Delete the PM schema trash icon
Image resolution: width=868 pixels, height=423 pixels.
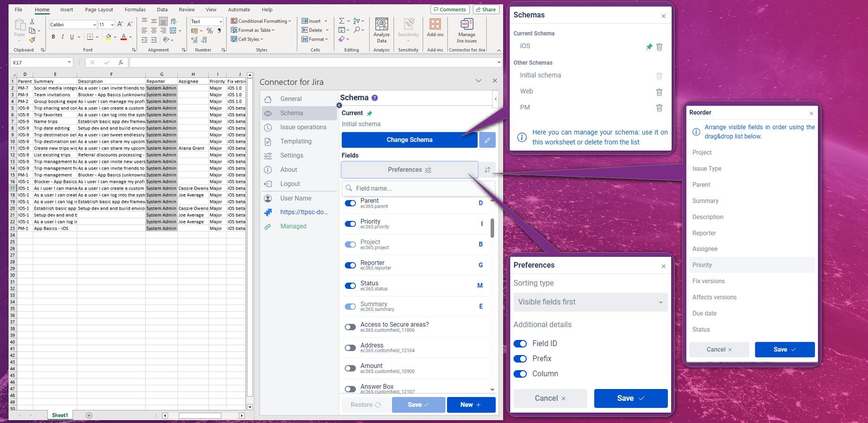pyautogui.click(x=659, y=108)
